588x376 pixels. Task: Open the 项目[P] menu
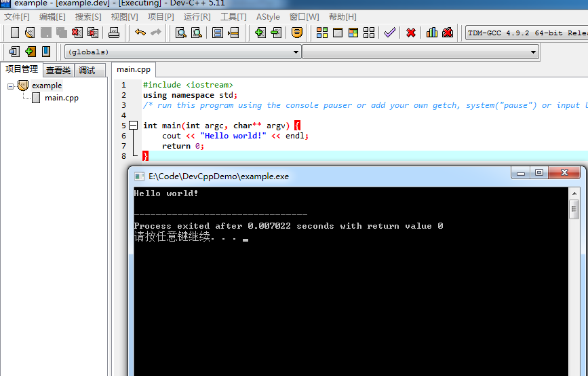pyautogui.click(x=161, y=17)
